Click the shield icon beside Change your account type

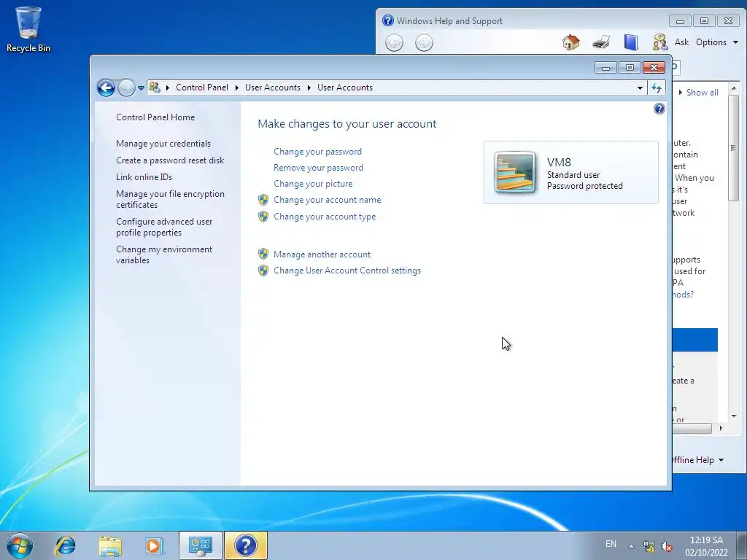263,217
